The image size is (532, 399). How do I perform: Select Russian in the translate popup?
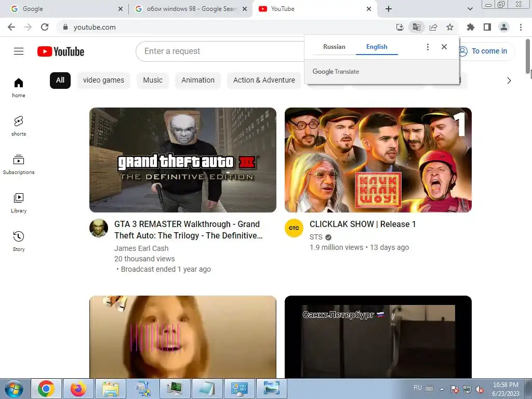point(334,47)
